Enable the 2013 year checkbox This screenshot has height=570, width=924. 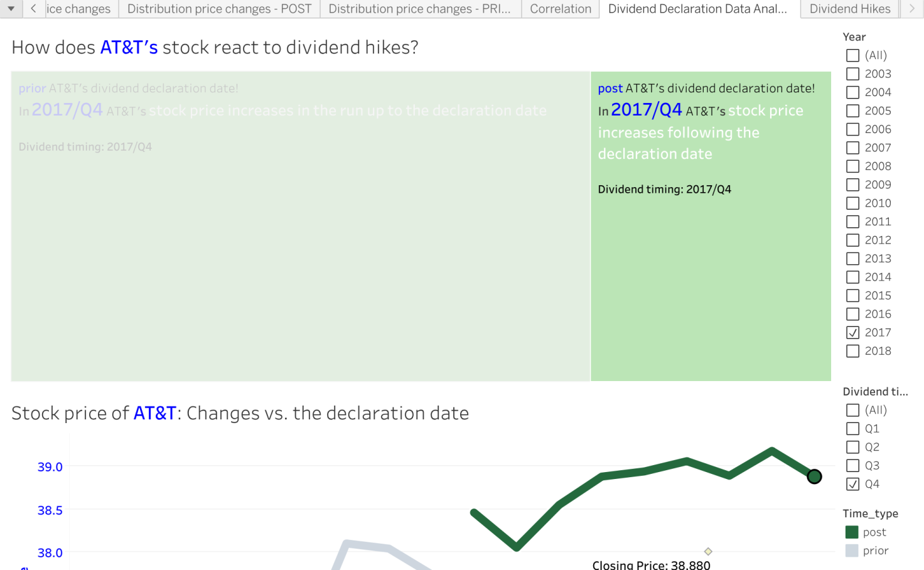pos(852,259)
